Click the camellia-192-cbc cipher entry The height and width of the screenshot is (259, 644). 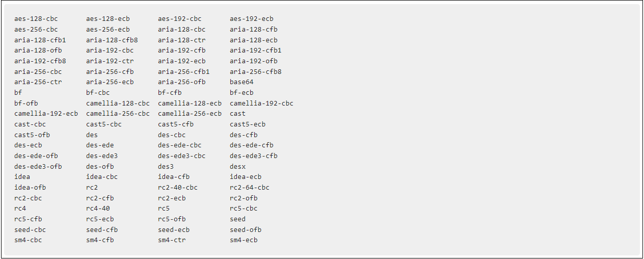pos(261,103)
